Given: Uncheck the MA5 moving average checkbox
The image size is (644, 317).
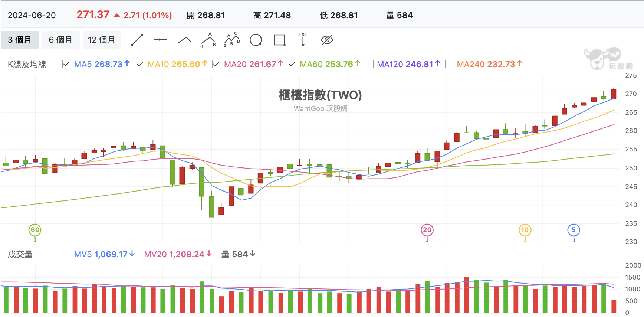Looking at the screenshot, I should [x=66, y=64].
